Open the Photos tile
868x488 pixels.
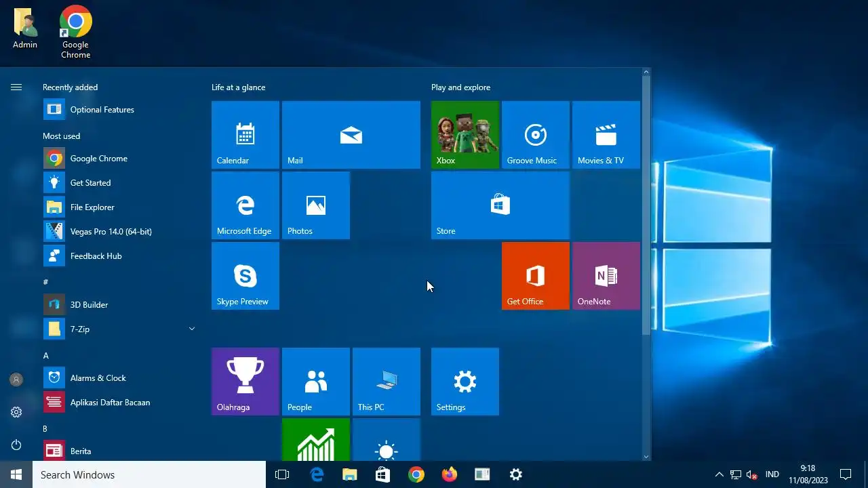pos(316,205)
